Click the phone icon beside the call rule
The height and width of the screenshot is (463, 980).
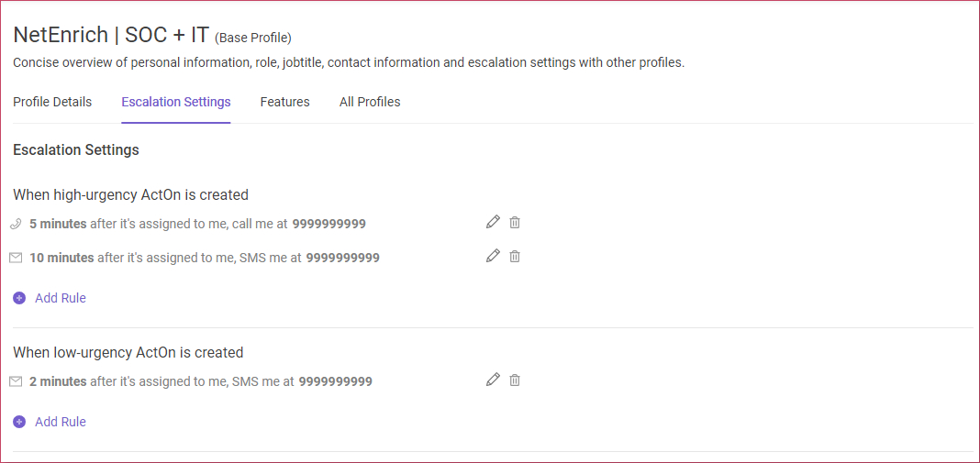[16, 224]
